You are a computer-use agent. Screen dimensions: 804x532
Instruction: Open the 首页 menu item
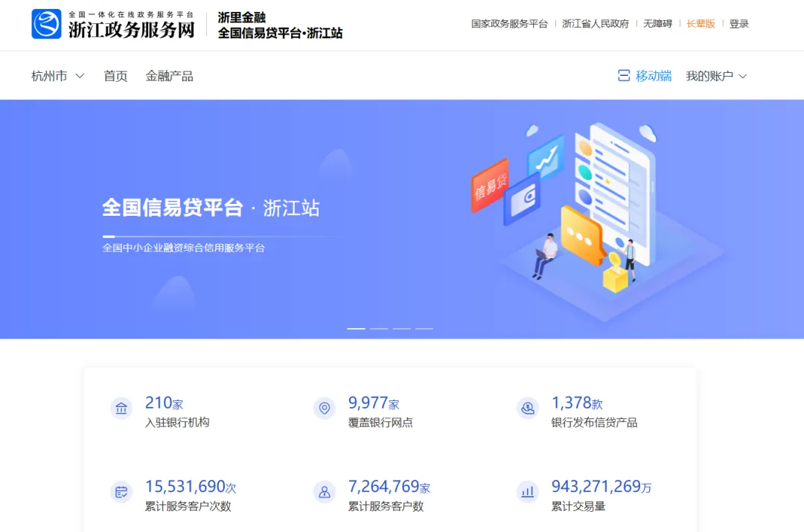click(x=115, y=76)
